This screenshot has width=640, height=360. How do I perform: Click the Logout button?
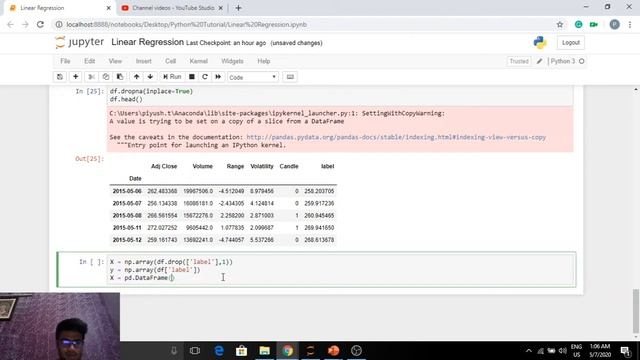pos(571,42)
